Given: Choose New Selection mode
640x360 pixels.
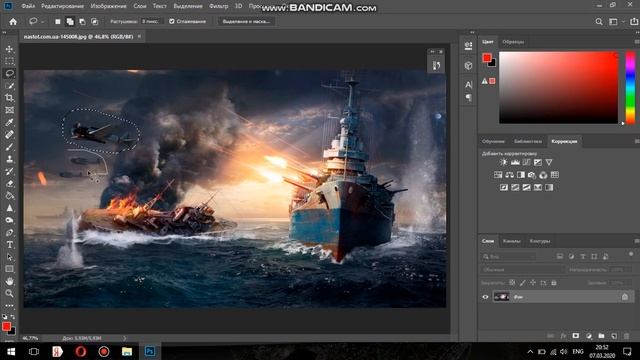Looking at the screenshot, I should [x=58, y=22].
